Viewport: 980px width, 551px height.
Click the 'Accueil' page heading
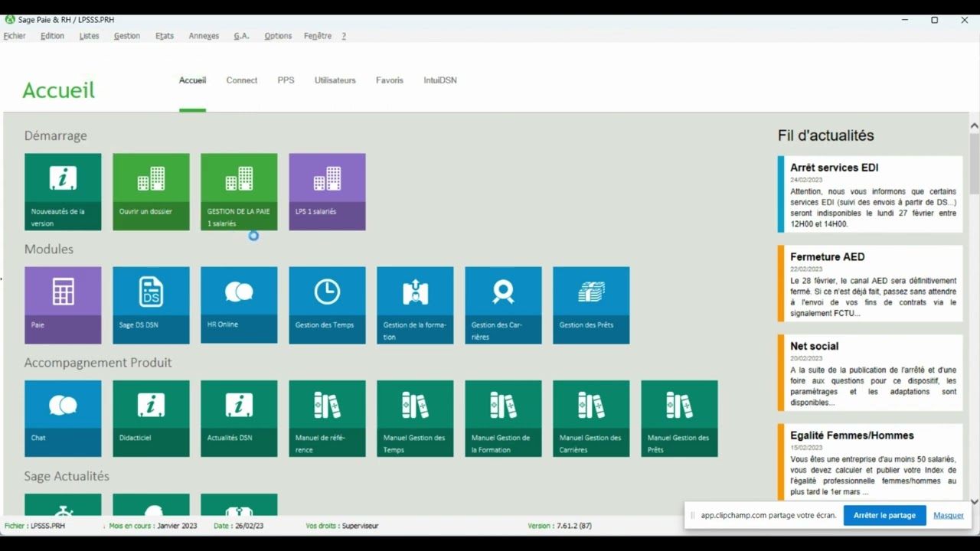[x=59, y=90]
